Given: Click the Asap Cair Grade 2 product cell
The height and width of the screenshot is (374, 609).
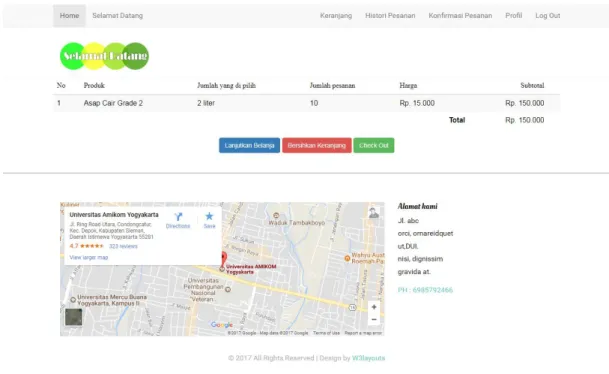Looking at the screenshot, I should pyautogui.click(x=113, y=103).
